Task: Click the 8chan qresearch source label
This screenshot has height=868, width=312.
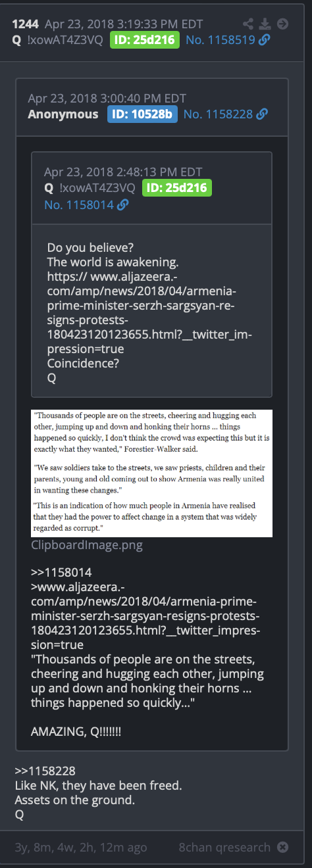Action: click(x=224, y=847)
